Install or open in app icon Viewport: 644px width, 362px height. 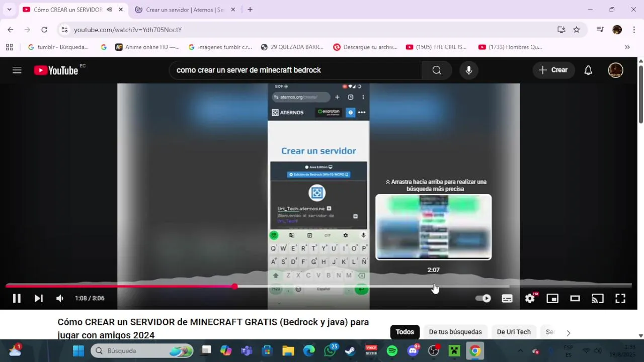coord(561,30)
